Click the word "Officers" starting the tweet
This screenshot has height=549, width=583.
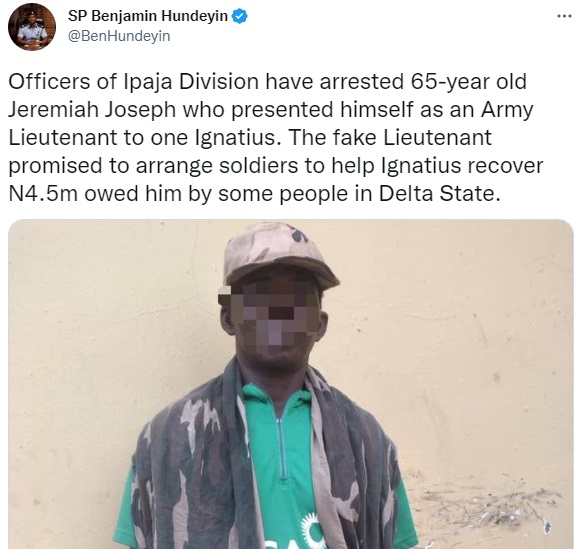[49, 82]
